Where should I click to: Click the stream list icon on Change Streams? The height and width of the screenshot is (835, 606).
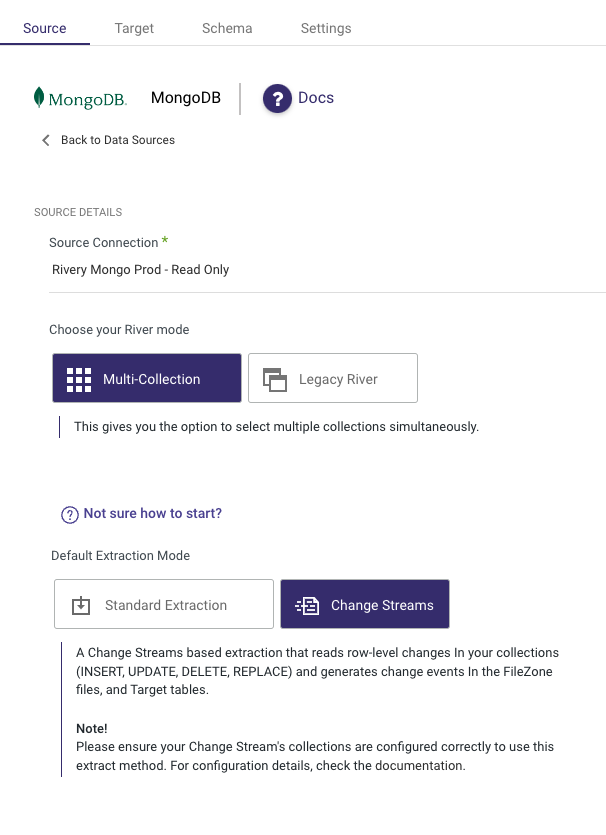coord(307,605)
